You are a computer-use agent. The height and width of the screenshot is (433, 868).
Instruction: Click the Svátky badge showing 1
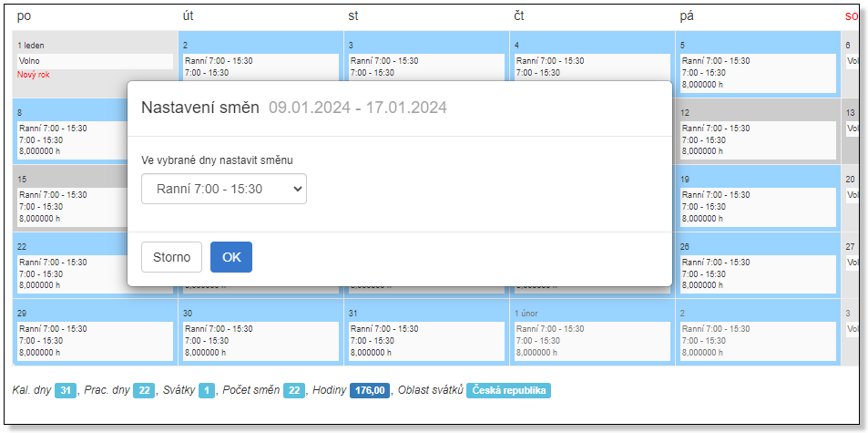[x=206, y=390]
